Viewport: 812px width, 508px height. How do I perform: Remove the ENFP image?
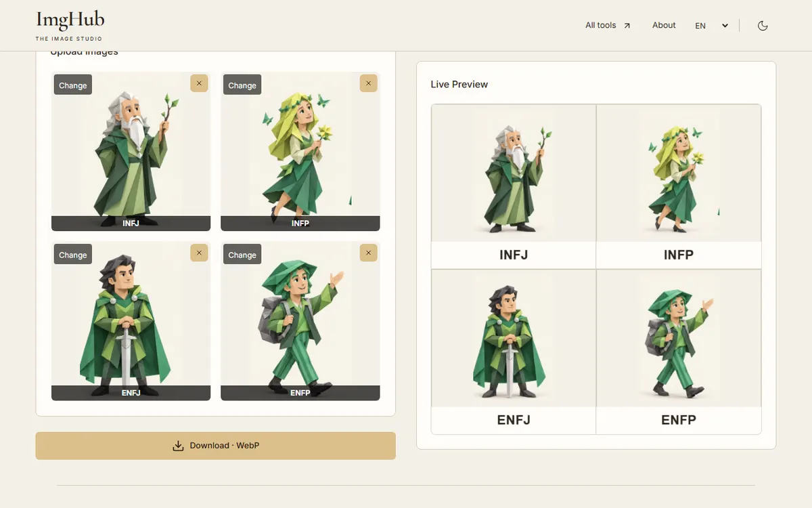point(368,253)
